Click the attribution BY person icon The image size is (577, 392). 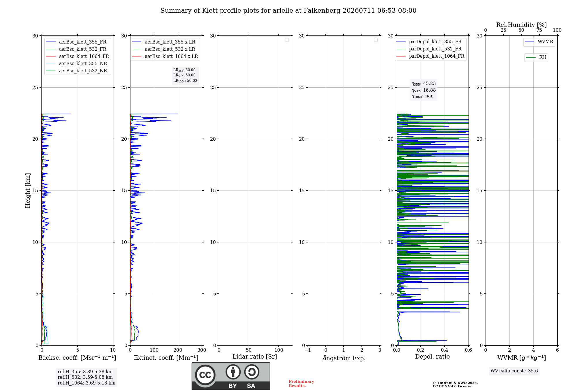point(233,372)
